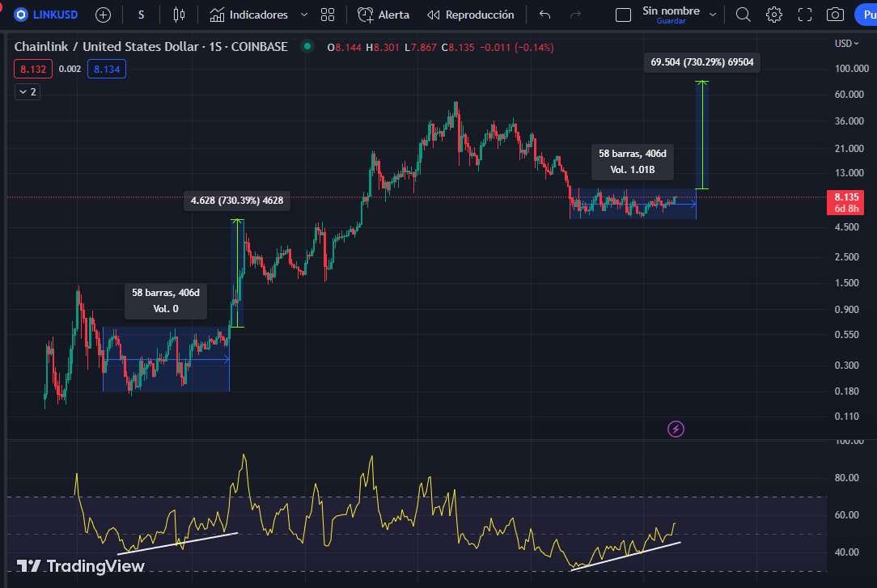Click Guardar to save the layout

tap(671, 21)
